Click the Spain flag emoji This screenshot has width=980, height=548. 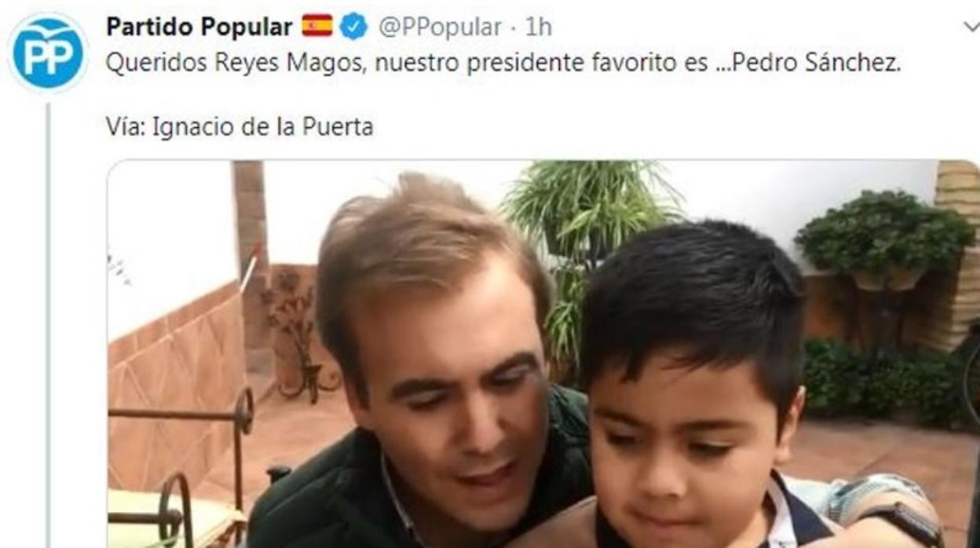[316, 27]
